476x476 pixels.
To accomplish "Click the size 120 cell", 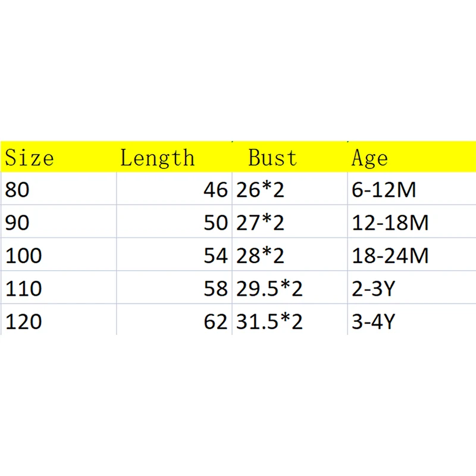I will (24, 322).
